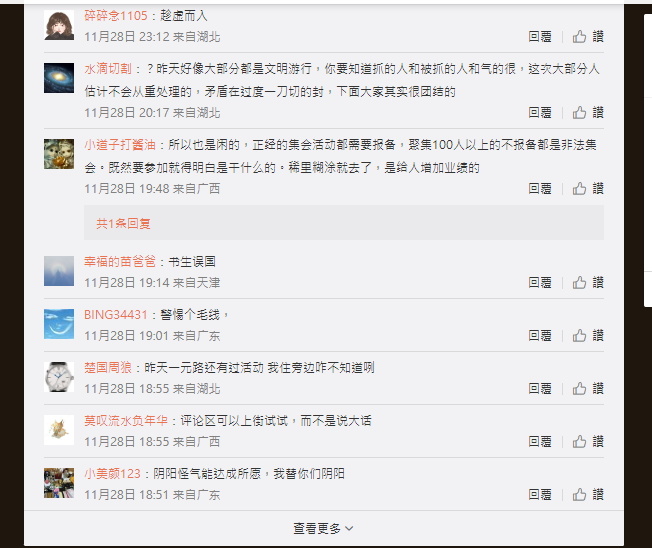Select timestamp 11月28日 23:12 来自湖北
Image resolution: width=652 pixels, height=548 pixels.
(152, 37)
